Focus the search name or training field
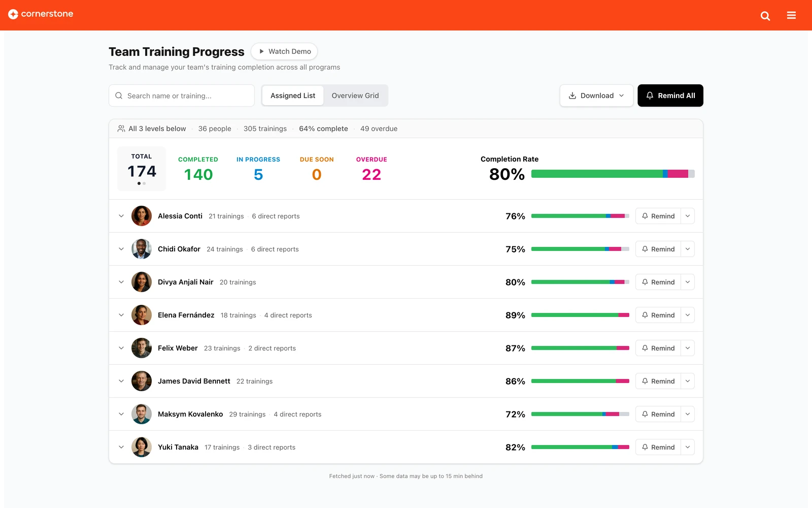 [x=182, y=96]
